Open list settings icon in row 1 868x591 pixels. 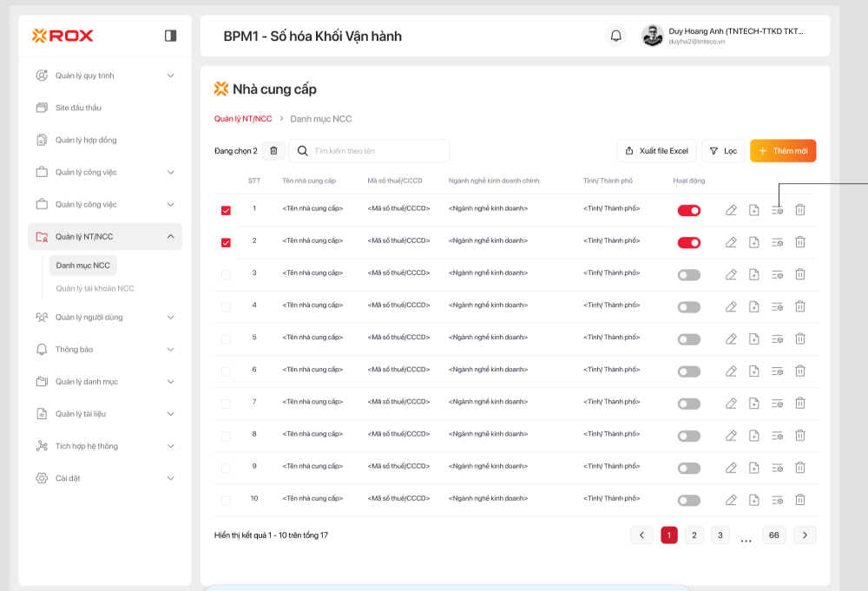[x=777, y=210]
